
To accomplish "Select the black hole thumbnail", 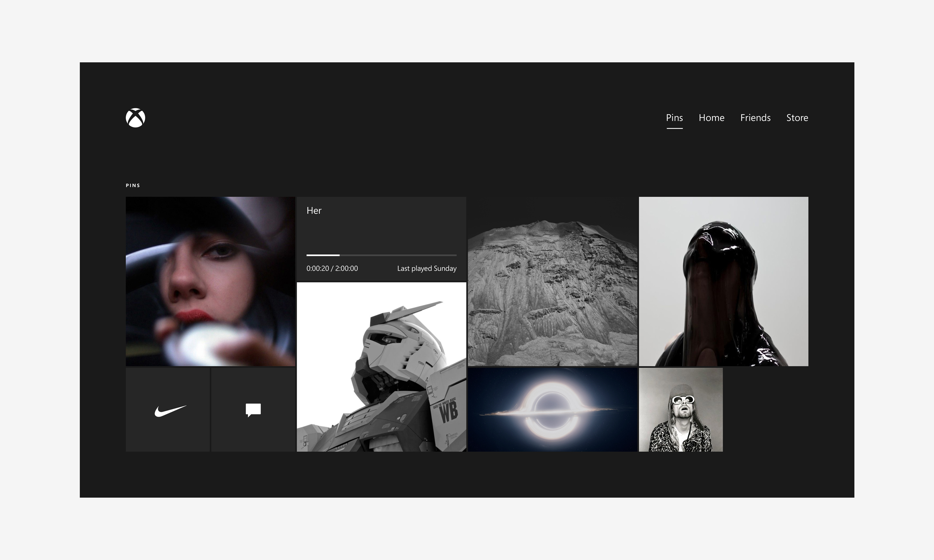I will (x=552, y=410).
